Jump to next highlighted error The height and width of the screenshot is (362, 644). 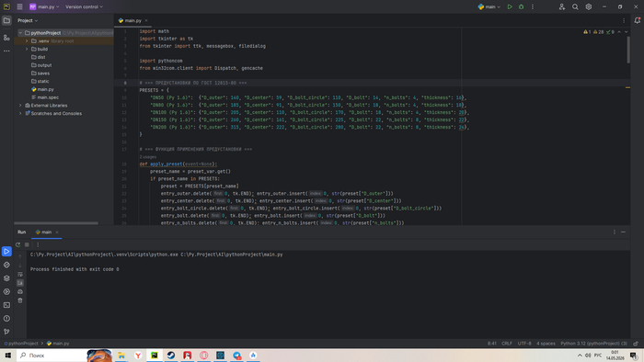626,32
